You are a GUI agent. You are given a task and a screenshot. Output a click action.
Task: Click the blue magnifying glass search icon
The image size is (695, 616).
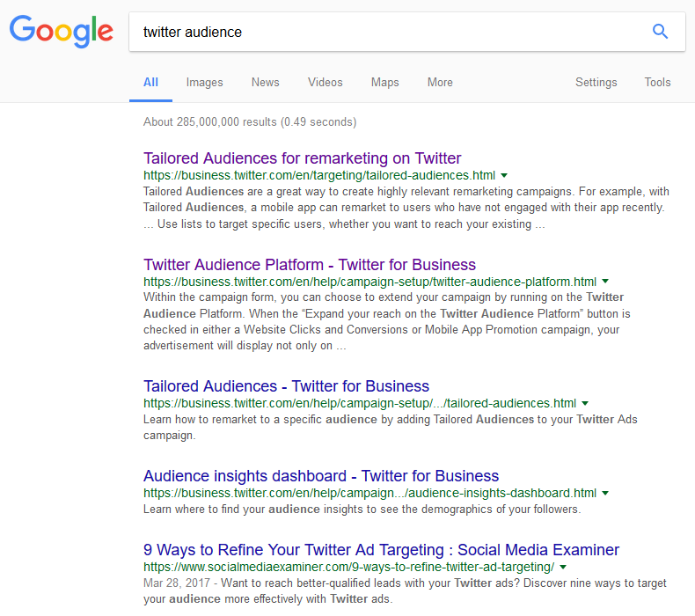click(660, 32)
